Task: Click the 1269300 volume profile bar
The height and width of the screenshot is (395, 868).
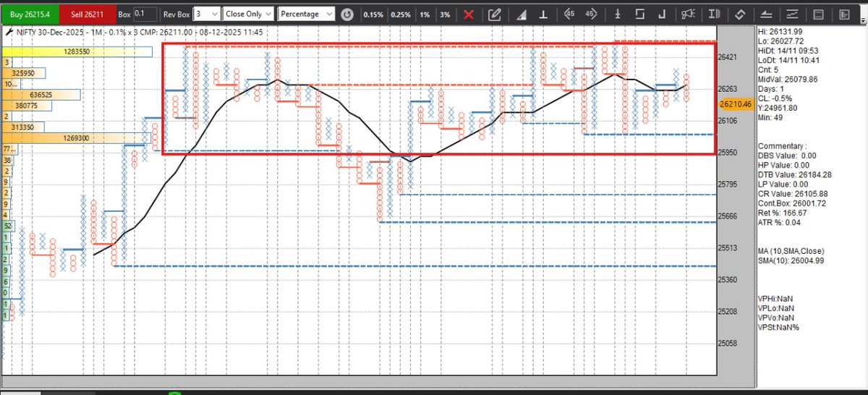Action: pos(76,137)
